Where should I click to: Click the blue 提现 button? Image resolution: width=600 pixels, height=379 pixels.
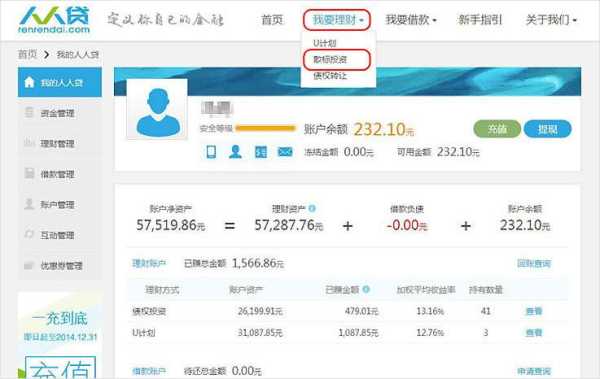point(548,129)
